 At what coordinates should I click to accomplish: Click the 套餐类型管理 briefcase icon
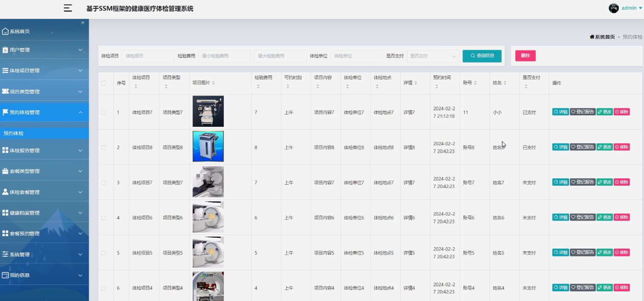click(6, 171)
